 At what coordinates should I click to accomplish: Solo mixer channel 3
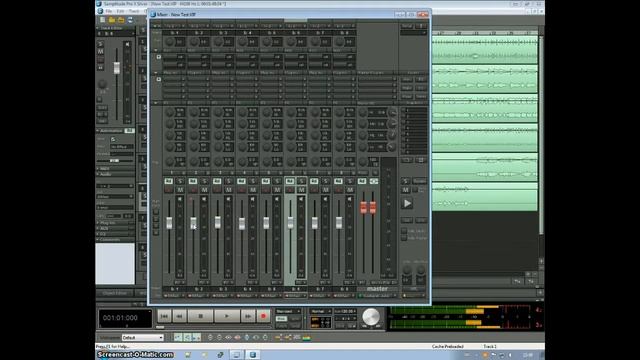tap(229, 181)
